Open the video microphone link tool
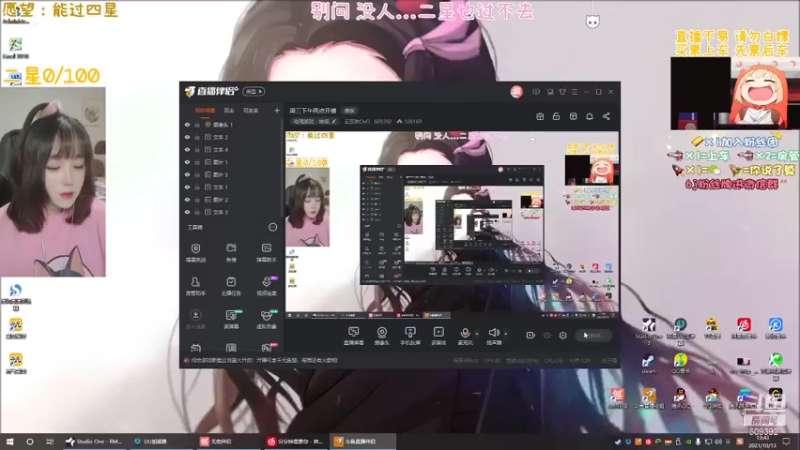 (266, 286)
